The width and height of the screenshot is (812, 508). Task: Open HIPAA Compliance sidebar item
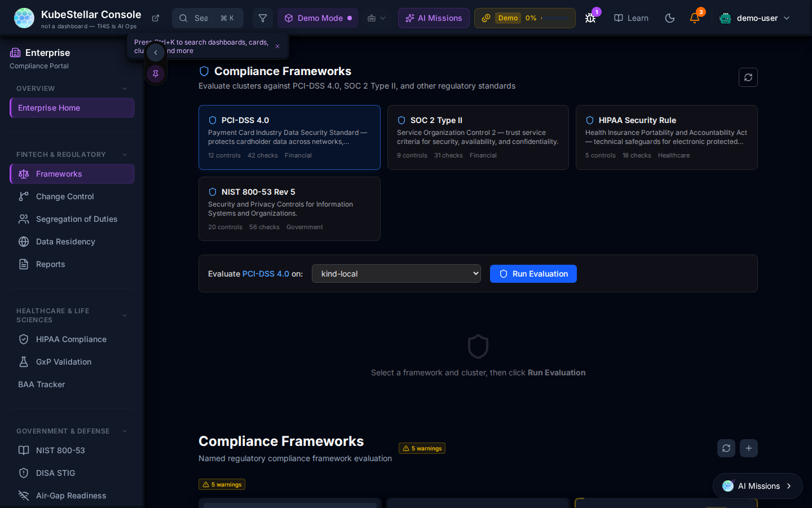[71, 339]
